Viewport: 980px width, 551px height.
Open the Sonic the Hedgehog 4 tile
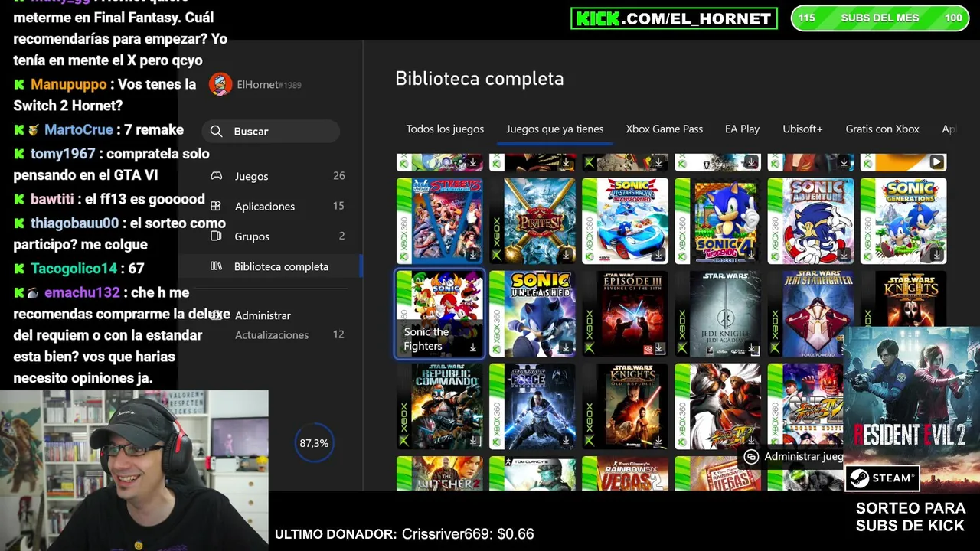[718, 221]
